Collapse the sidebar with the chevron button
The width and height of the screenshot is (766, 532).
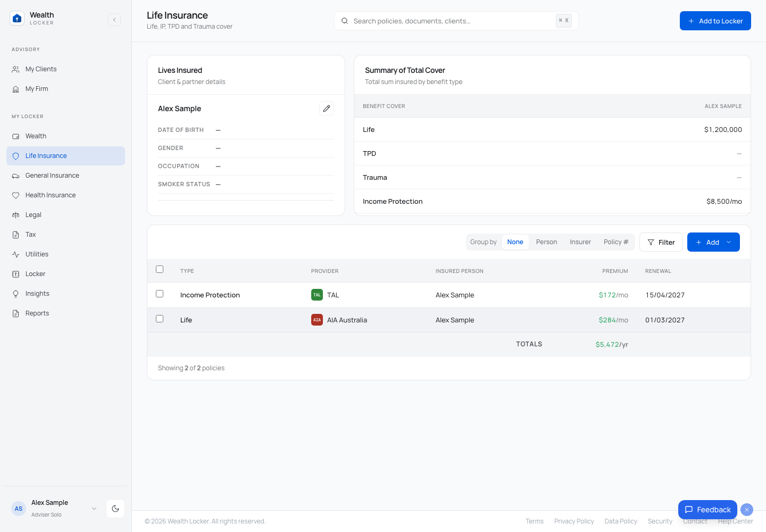pos(114,20)
